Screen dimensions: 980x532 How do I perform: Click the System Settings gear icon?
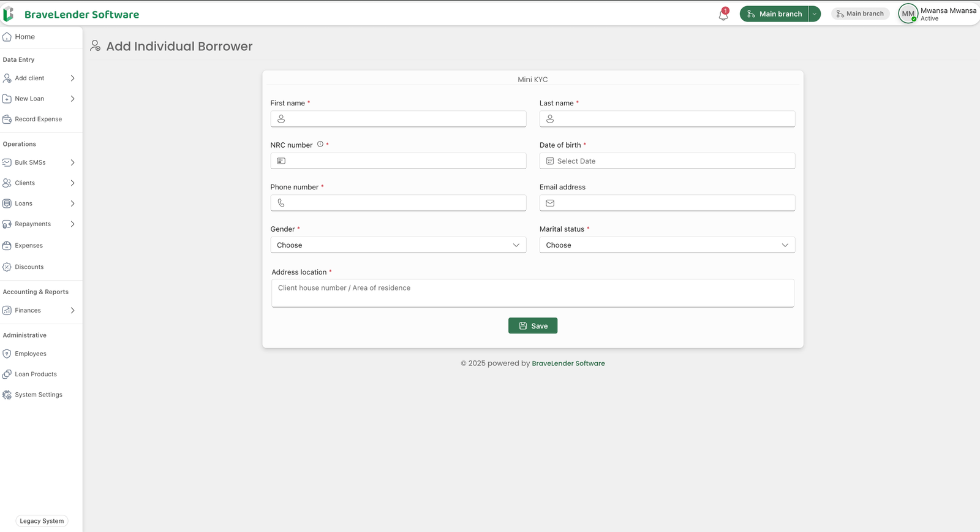pos(7,395)
